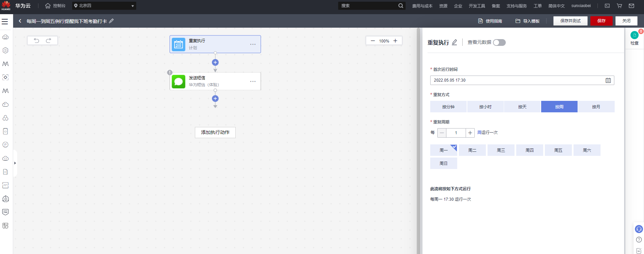Select 周二 as a run day
The image size is (644, 254).
coord(472,150)
